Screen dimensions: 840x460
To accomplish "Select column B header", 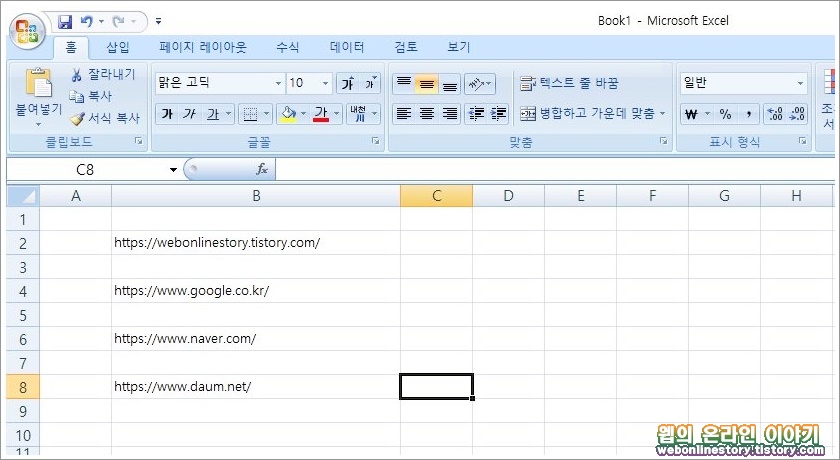I will (256, 196).
